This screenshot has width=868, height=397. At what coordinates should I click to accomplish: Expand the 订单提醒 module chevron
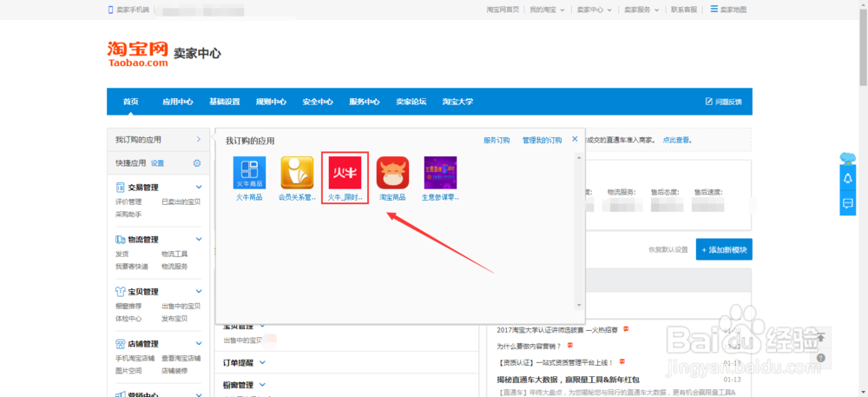pyautogui.click(x=262, y=362)
